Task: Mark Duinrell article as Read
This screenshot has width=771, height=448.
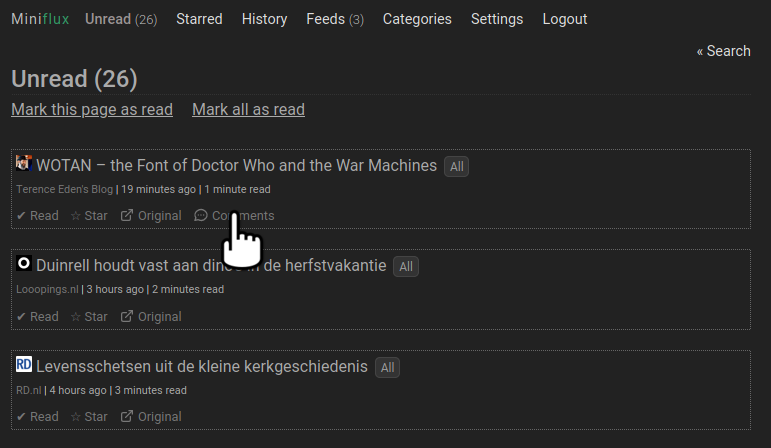Action: 37,317
